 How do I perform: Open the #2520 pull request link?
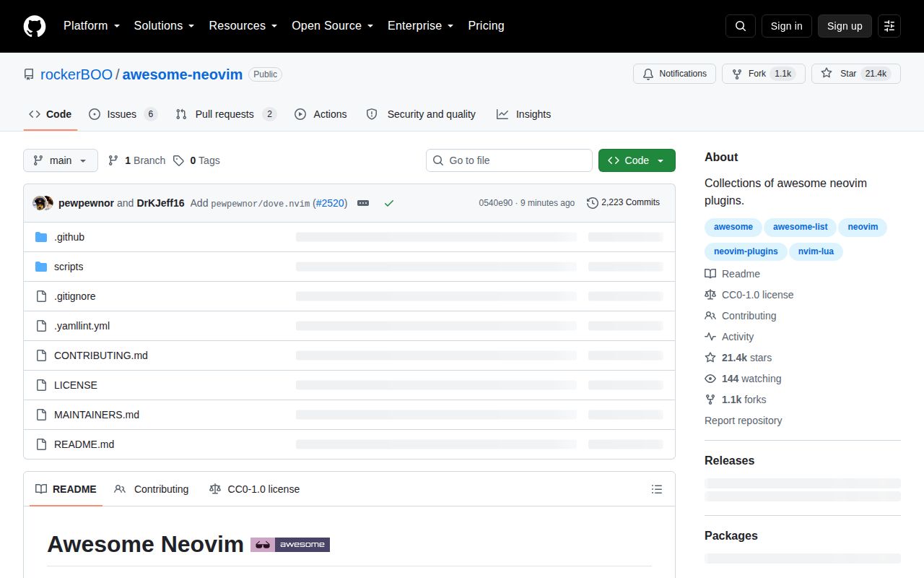coord(330,203)
